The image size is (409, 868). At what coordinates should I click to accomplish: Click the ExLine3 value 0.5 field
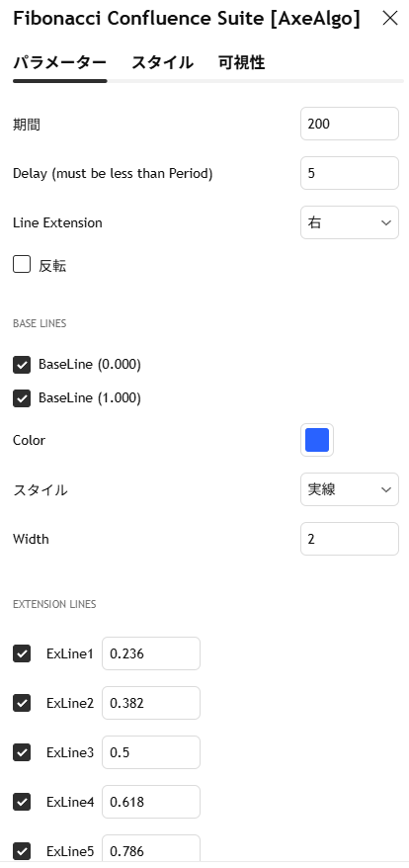point(151,752)
